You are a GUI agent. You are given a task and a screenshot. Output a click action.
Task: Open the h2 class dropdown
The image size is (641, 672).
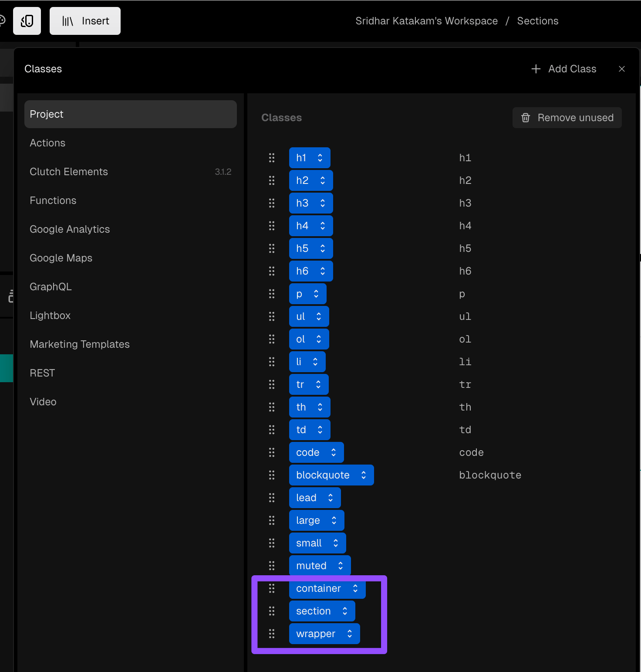coord(311,180)
